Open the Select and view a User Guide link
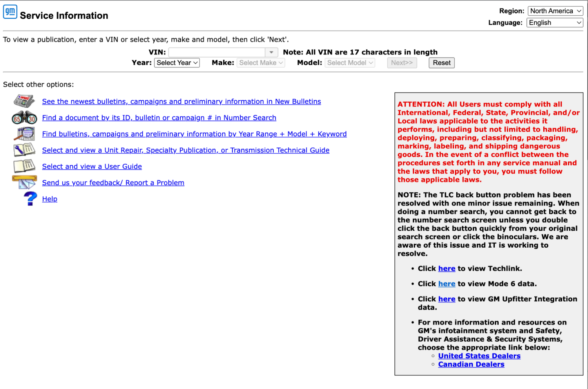Image resolution: width=588 pixels, height=389 pixels. point(92,166)
